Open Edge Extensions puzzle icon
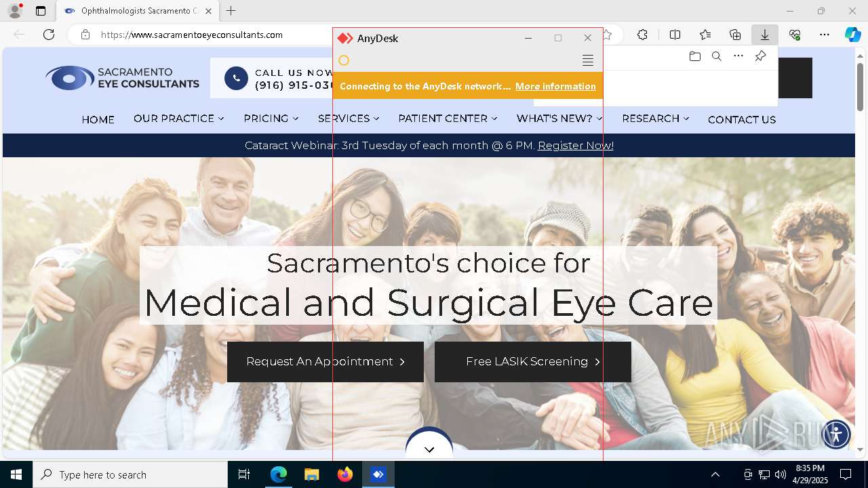 pos(642,35)
